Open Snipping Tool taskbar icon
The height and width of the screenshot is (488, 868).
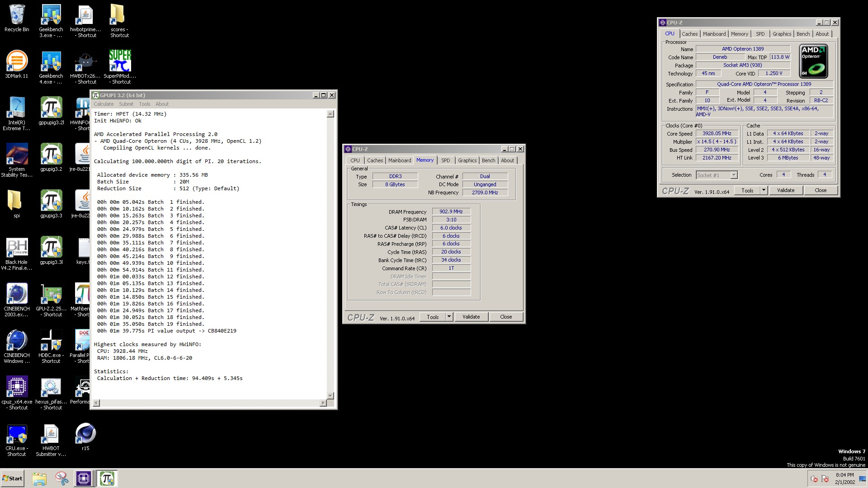61,479
